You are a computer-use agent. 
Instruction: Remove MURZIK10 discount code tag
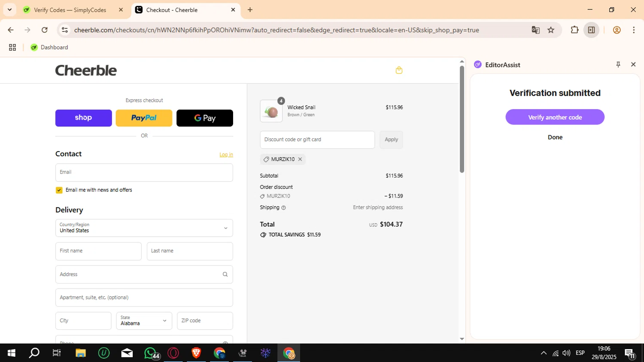(x=300, y=159)
